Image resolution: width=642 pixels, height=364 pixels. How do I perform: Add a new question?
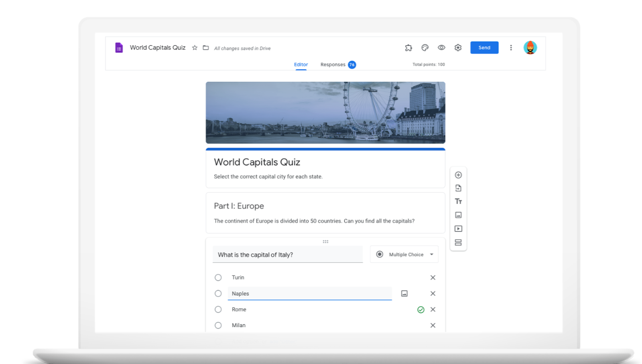pos(458,175)
